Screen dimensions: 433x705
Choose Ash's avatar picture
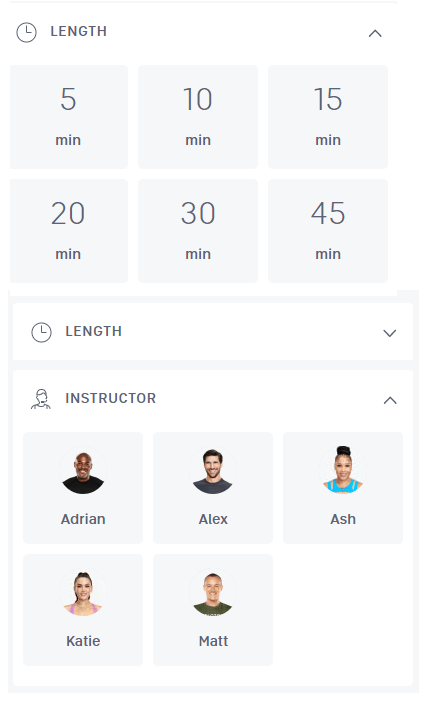pyautogui.click(x=343, y=470)
